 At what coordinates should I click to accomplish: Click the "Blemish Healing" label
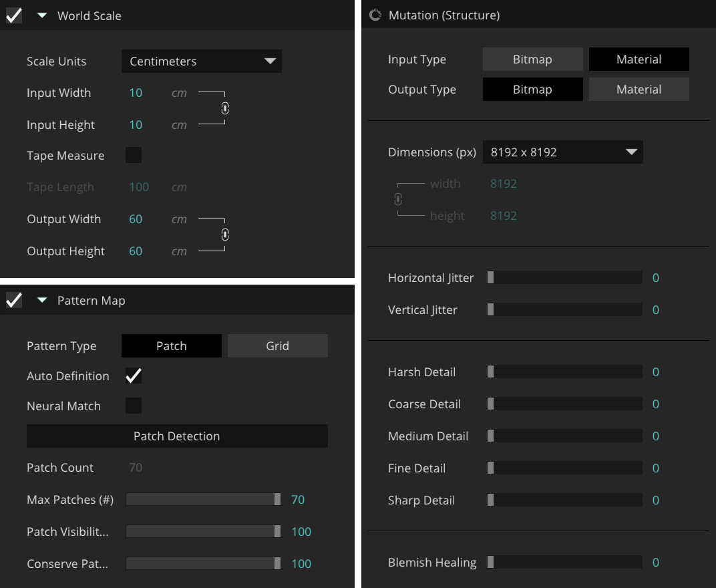pos(432,563)
